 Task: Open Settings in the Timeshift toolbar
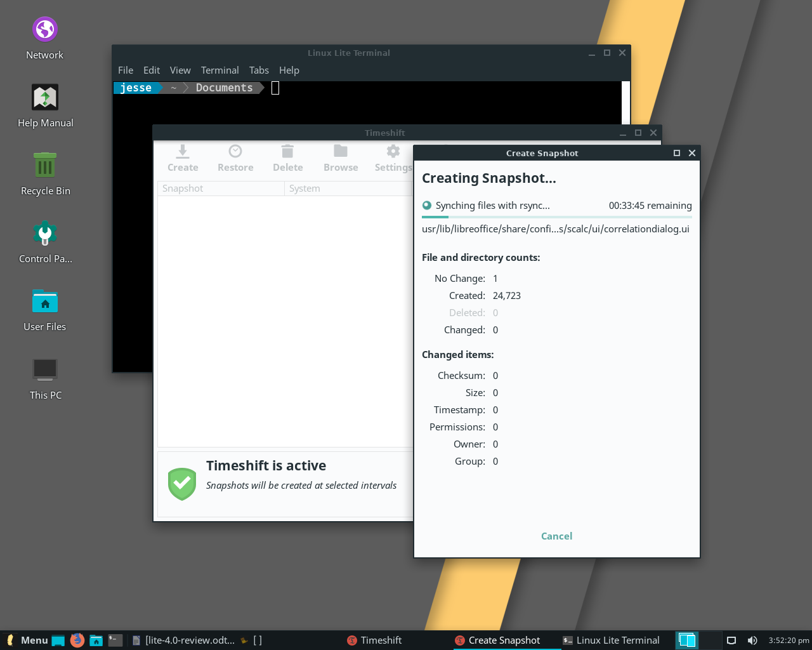tap(393, 158)
